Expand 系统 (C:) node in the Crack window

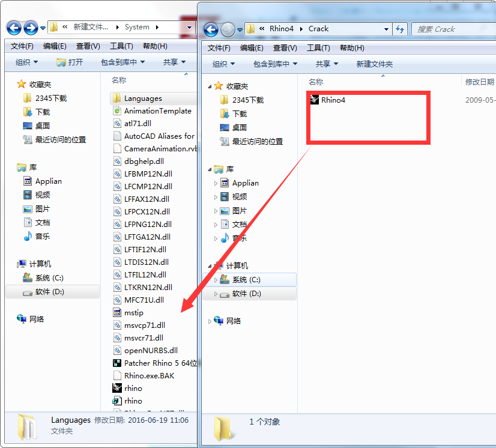pos(216,280)
